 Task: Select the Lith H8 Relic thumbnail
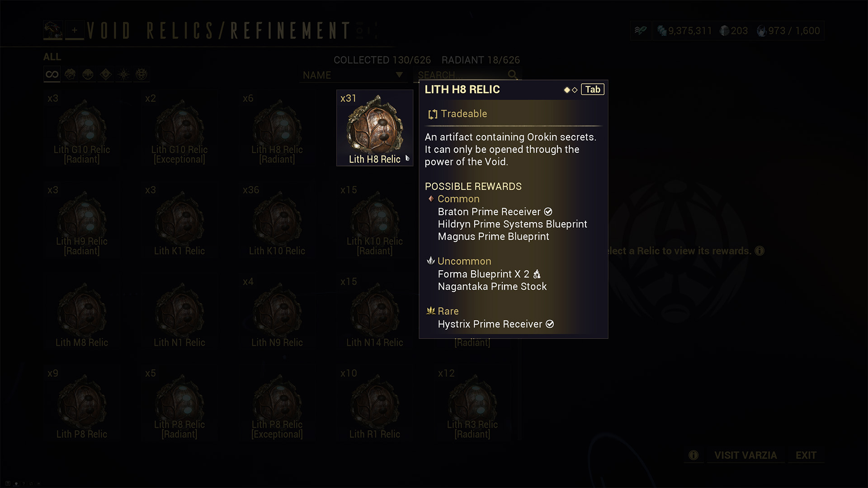(375, 128)
